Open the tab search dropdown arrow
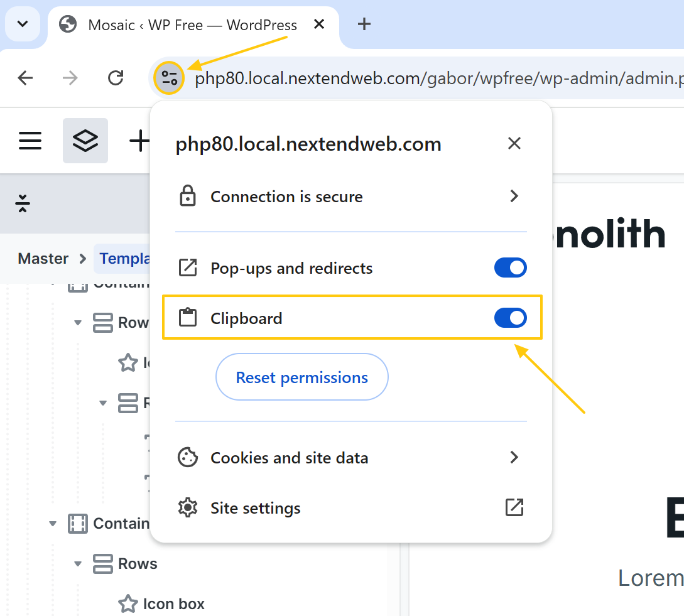This screenshot has width=684, height=616. point(23,24)
